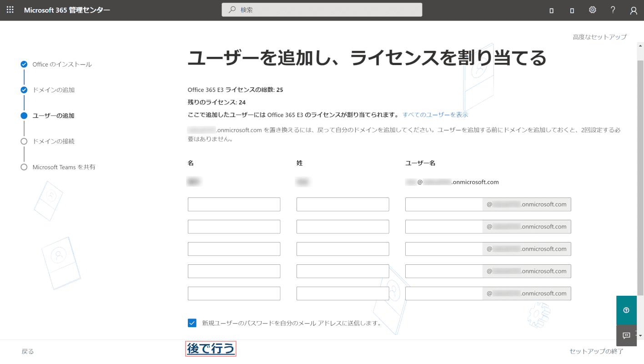Viewport: 644px width, 364px height.
Task: Click third row 姓 input field
Action: 342,249
